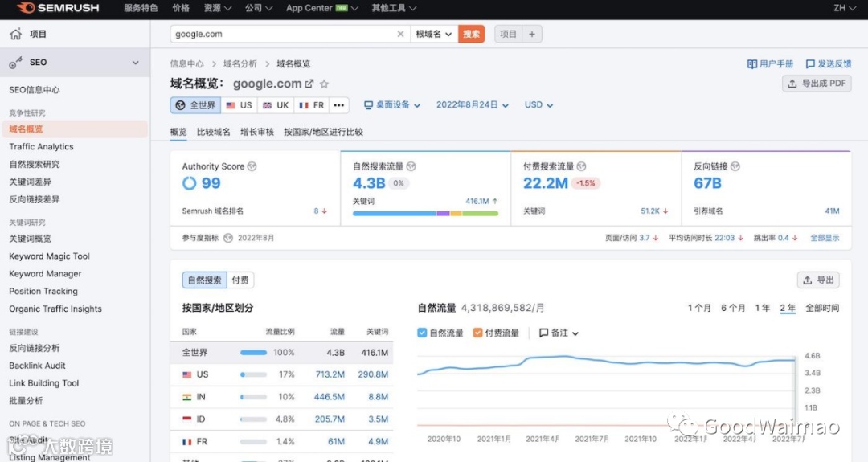Click the 导出成 PDF button
868x462 pixels.
[x=817, y=84]
